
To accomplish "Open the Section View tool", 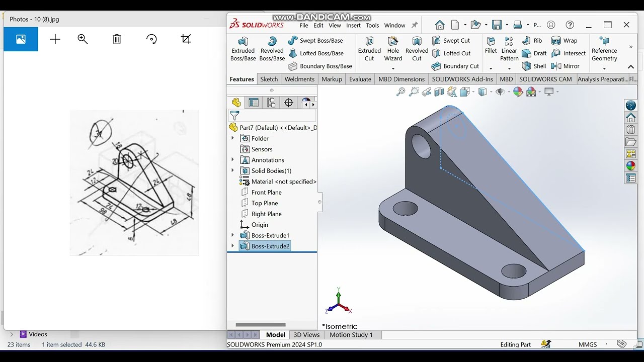I will click(x=439, y=92).
